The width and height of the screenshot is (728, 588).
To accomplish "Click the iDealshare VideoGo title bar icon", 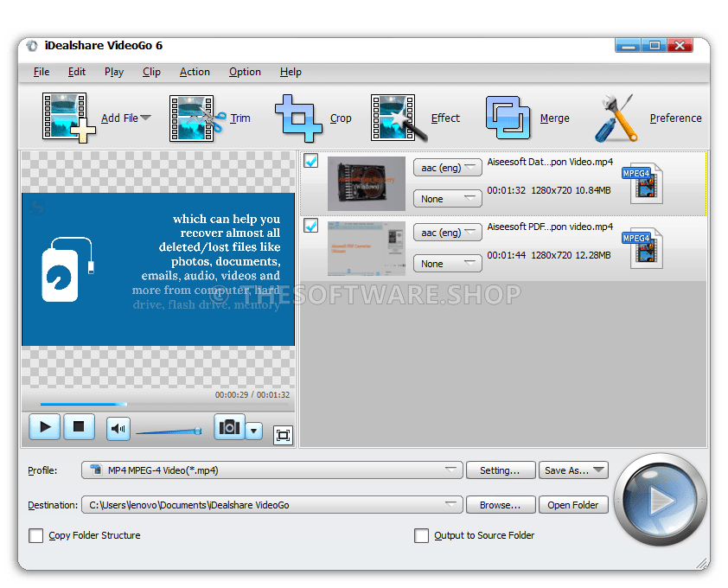I will tap(32, 46).
